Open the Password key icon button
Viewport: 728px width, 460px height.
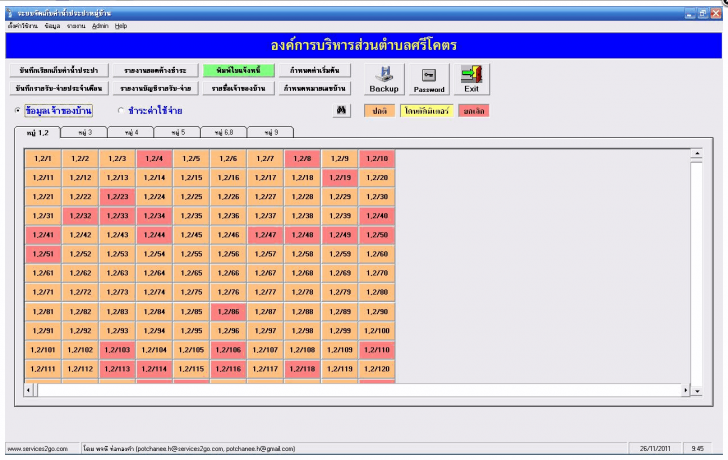tap(429, 79)
